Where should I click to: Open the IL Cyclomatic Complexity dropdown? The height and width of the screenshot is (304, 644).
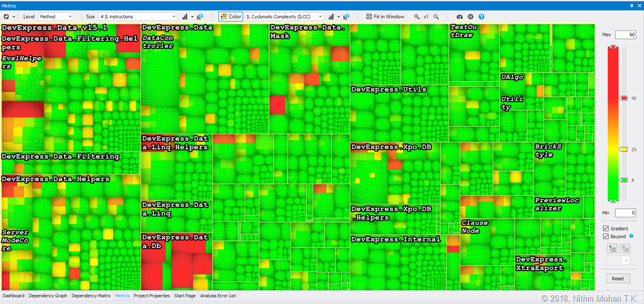[284, 16]
